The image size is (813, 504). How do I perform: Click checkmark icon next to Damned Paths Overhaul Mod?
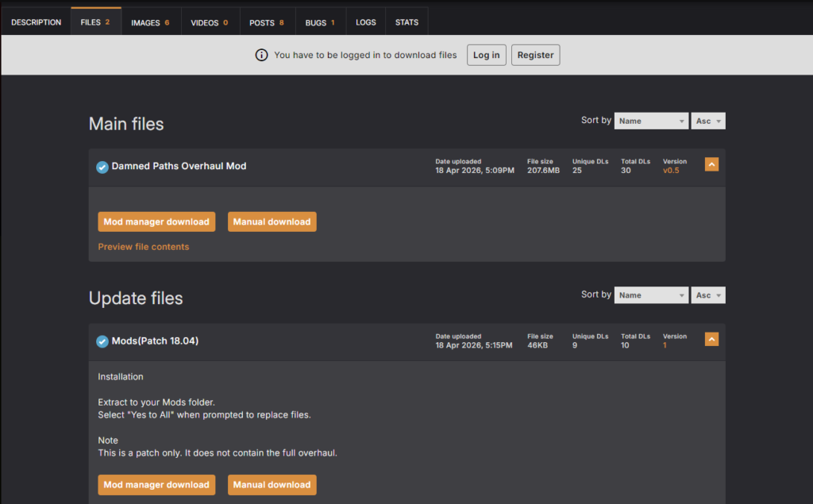102,167
